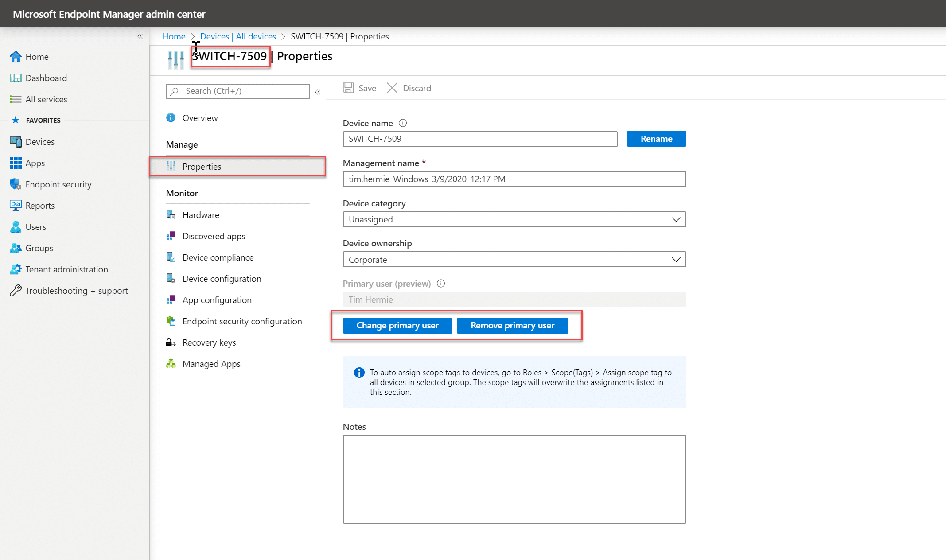The image size is (946, 560).
Task: Click the Save label in toolbar
Action: (x=367, y=88)
